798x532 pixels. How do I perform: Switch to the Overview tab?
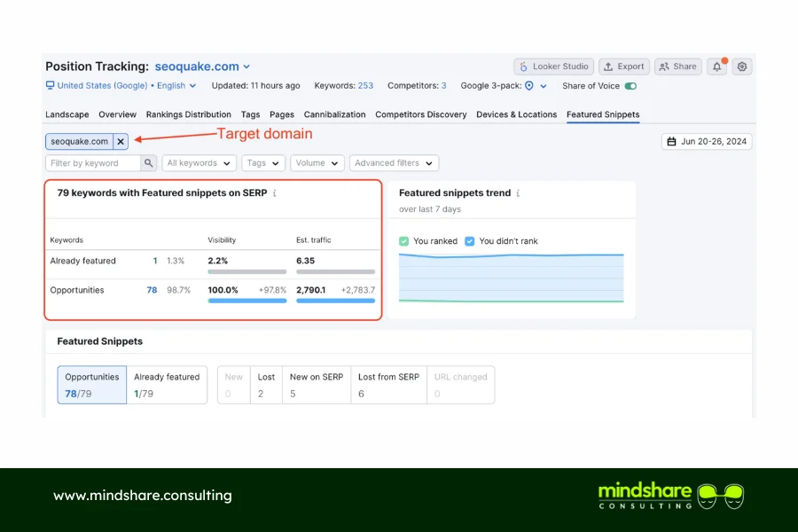click(x=118, y=114)
